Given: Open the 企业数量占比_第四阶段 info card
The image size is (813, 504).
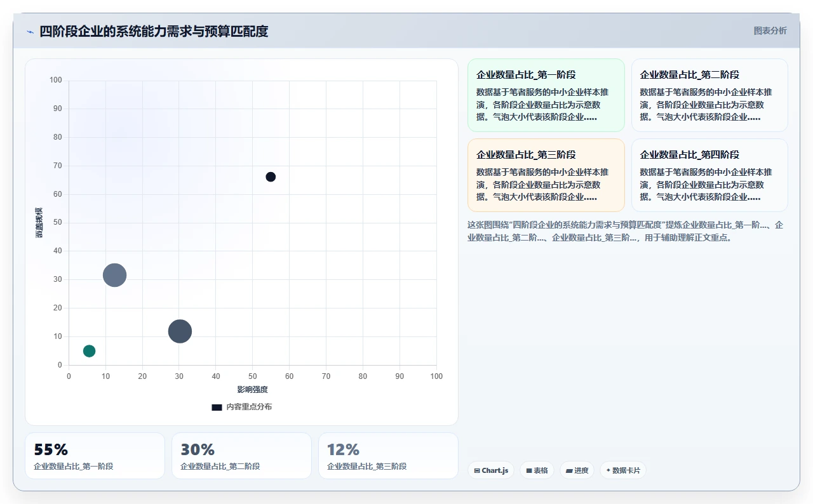Looking at the screenshot, I should pos(709,175).
